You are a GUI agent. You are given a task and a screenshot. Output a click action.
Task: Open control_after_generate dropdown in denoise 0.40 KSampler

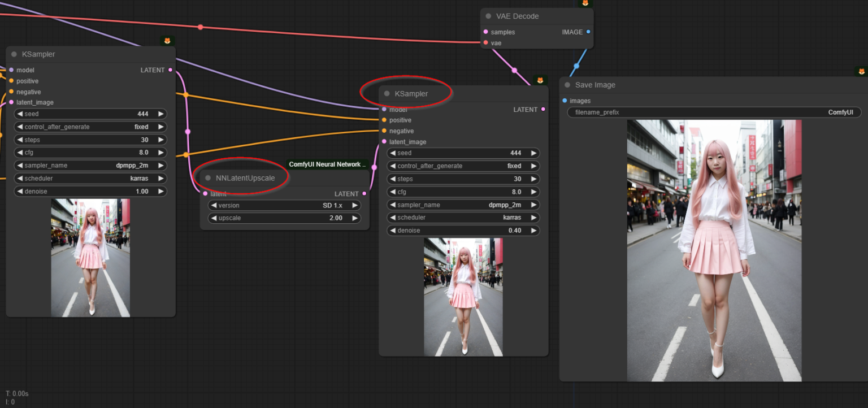point(463,166)
